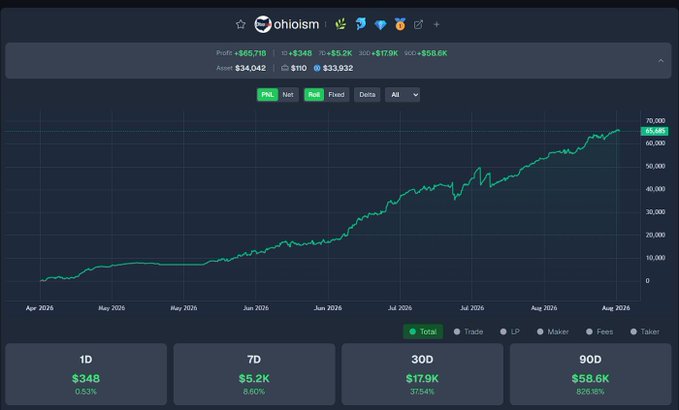Click the Apr 2026 axis label
The width and height of the screenshot is (679, 410).
(40, 308)
